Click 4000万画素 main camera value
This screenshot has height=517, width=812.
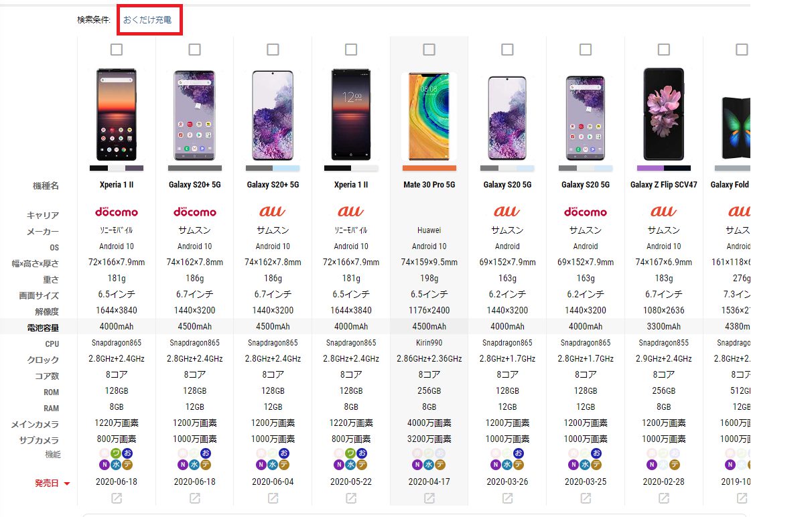[429, 423]
